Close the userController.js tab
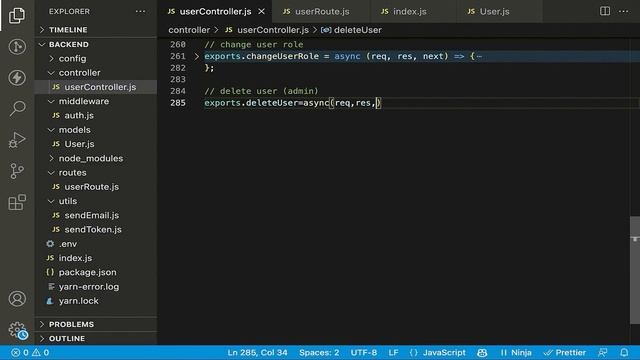Screen dimensions: 640x360 point(261,11)
